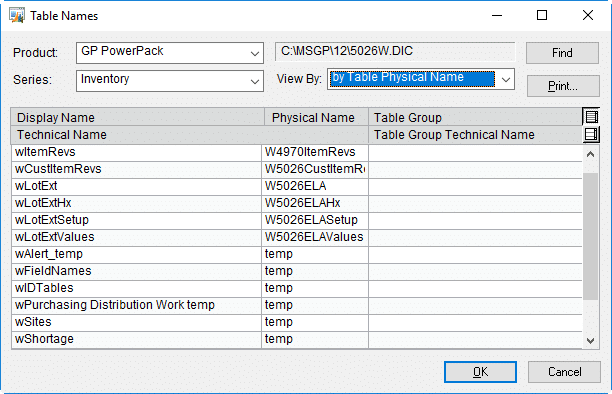
Task: Select wPurchasing Distribution Work temp row
Action: 297,305
